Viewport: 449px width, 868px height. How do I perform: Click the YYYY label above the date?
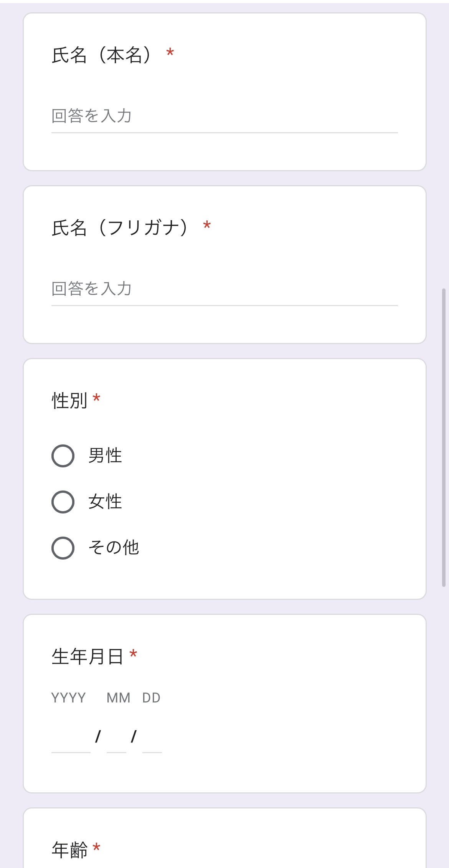69,698
